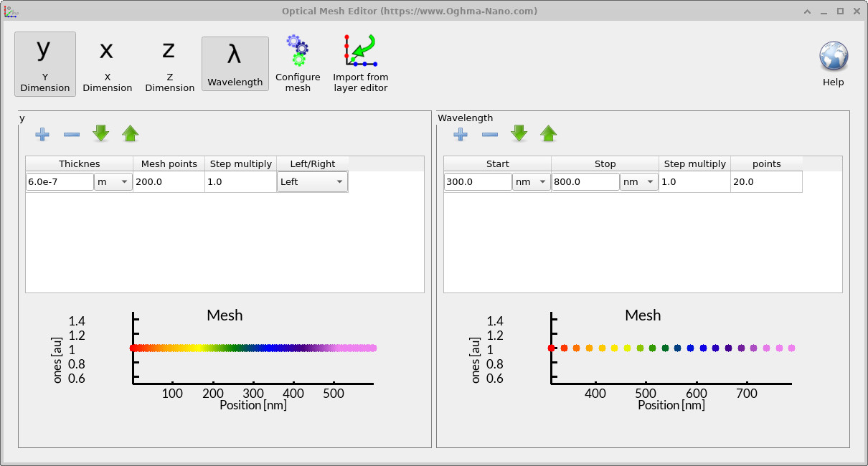Click the Thicknes column header
The image size is (868, 466).
click(x=79, y=163)
